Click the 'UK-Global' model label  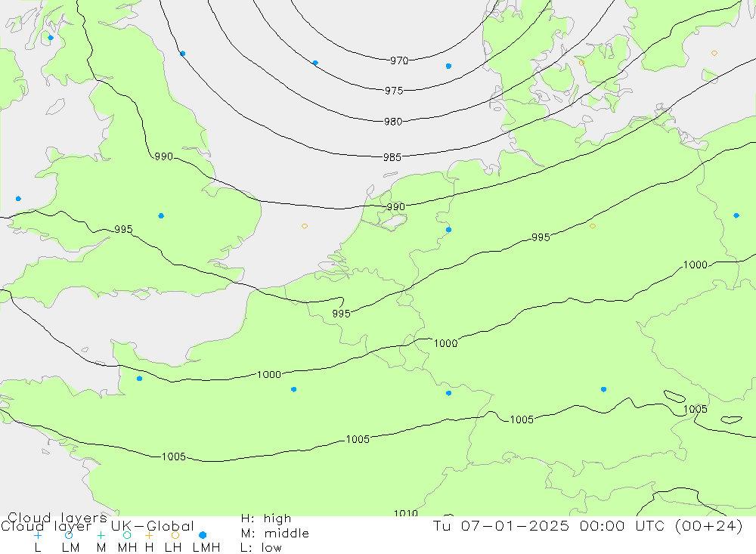tap(153, 526)
